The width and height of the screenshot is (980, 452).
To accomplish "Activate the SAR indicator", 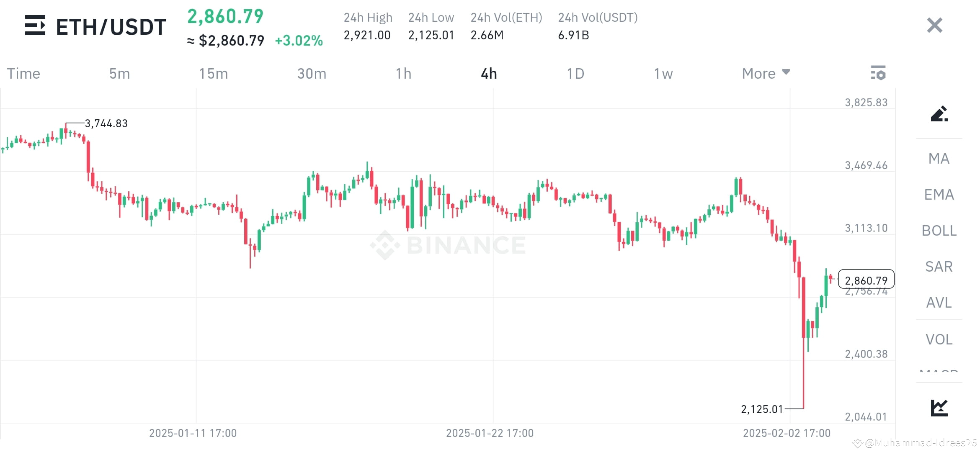I will pyautogui.click(x=938, y=267).
